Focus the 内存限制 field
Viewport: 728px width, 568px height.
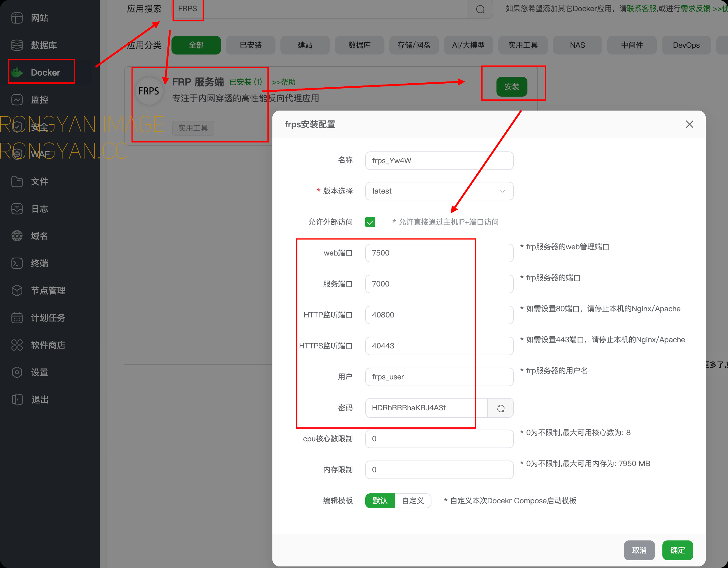click(x=439, y=470)
